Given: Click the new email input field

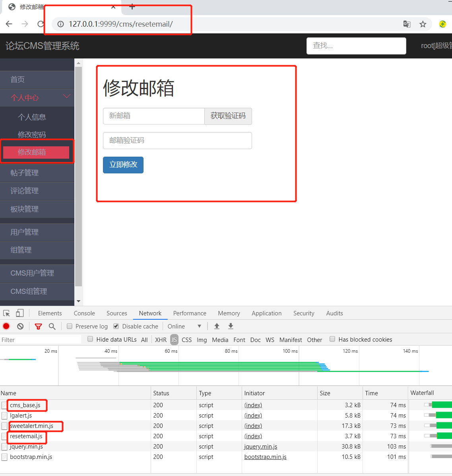Looking at the screenshot, I should (x=153, y=116).
